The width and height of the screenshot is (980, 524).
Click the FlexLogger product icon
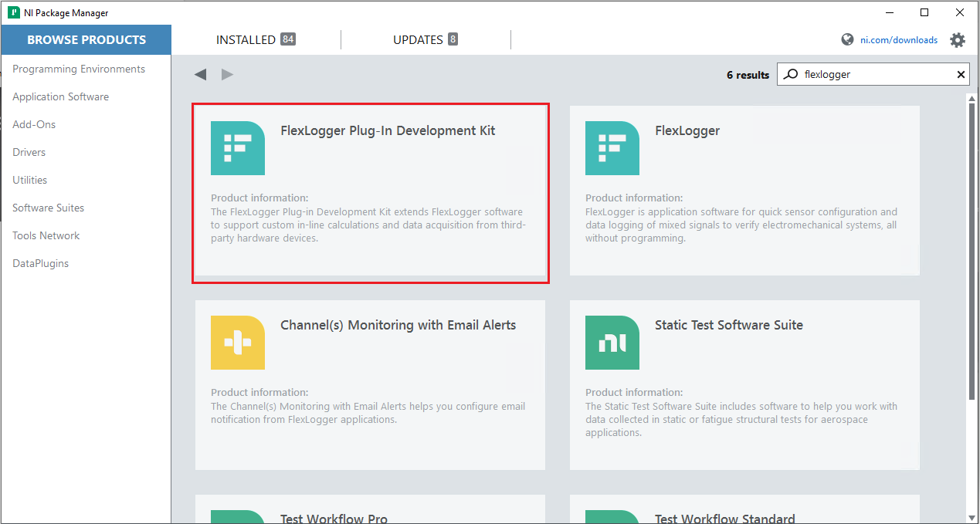pos(612,148)
